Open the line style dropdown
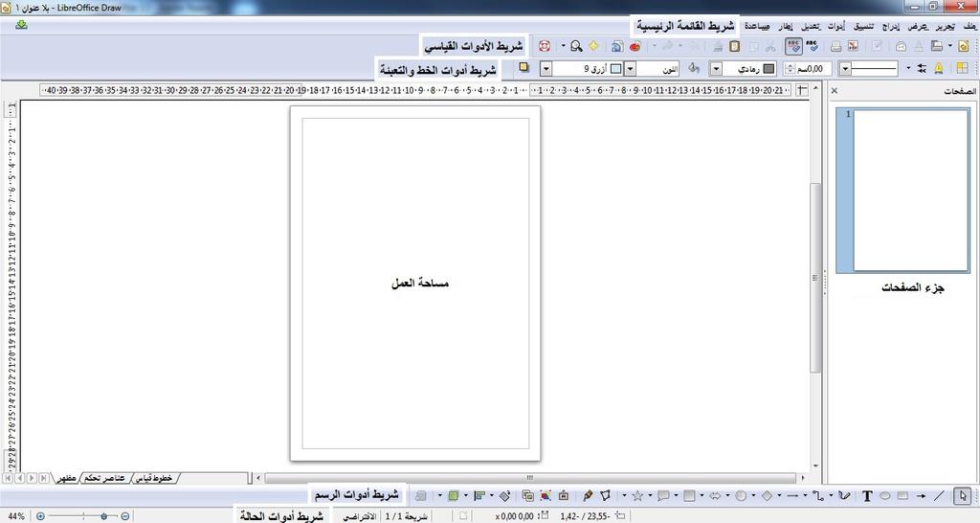The image size is (980, 523). click(x=845, y=68)
